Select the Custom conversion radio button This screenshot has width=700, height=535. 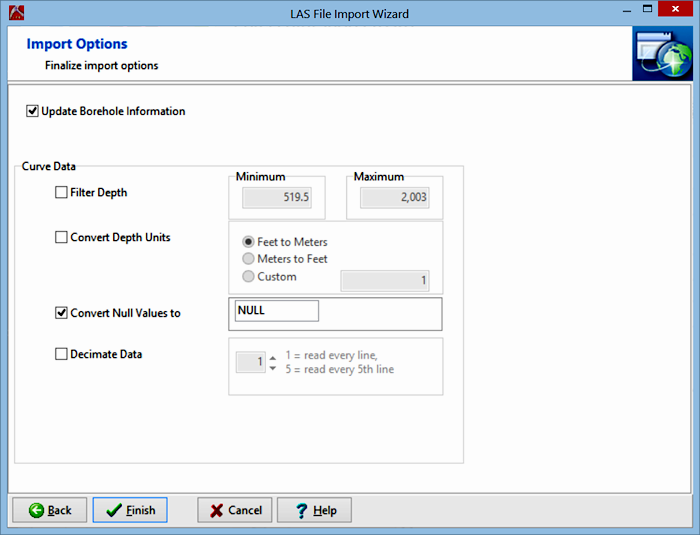(249, 277)
